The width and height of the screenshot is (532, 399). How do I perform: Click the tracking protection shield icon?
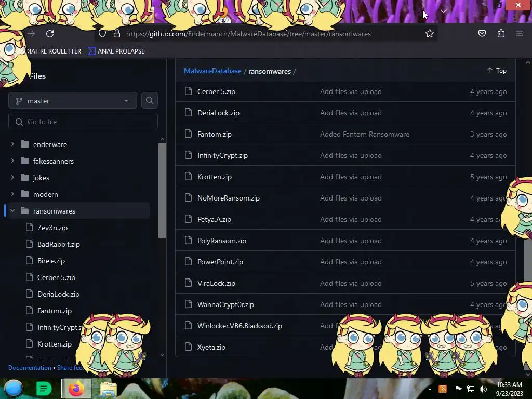(102, 34)
